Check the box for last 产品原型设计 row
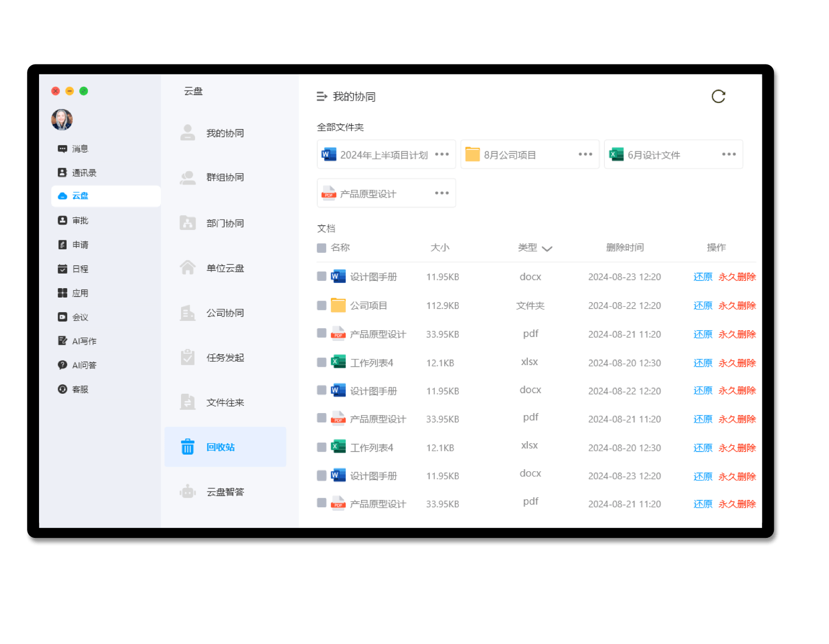The image size is (829, 644). [x=321, y=503]
